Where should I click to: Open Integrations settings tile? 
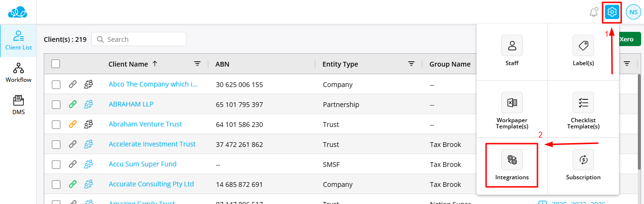pyautogui.click(x=512, y=165)
